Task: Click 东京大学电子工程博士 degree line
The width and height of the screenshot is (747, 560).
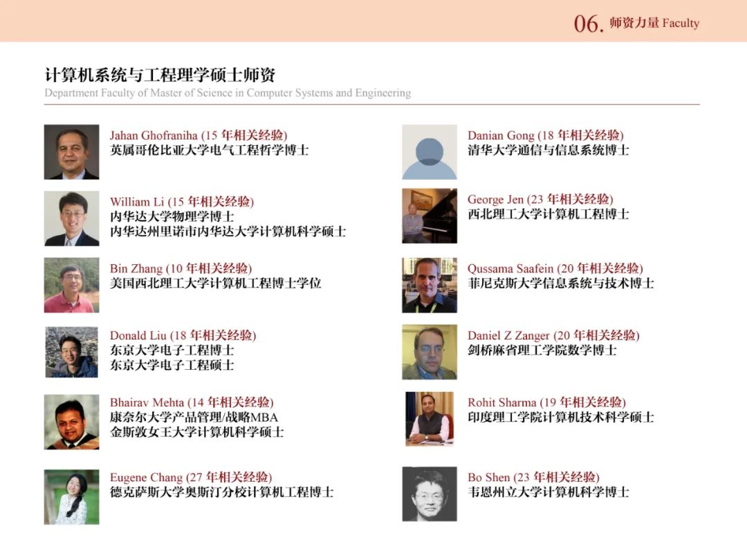Action: click(x=172, y=351)
